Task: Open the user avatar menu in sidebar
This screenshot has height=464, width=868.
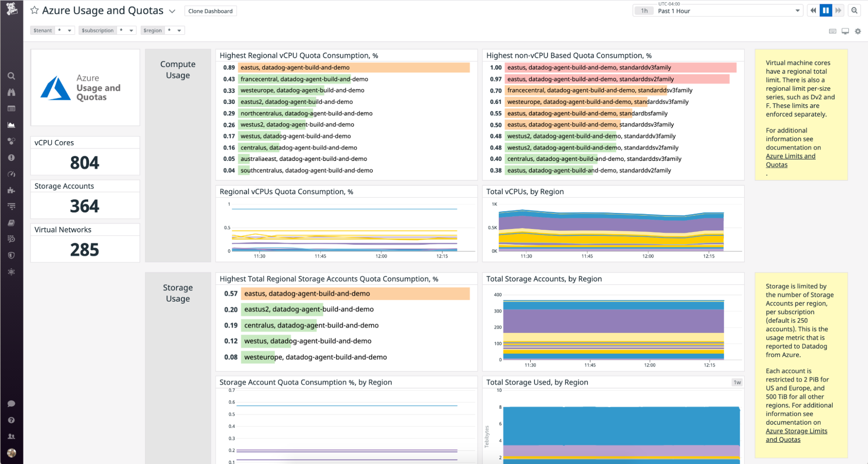Action: pos(11,453)
